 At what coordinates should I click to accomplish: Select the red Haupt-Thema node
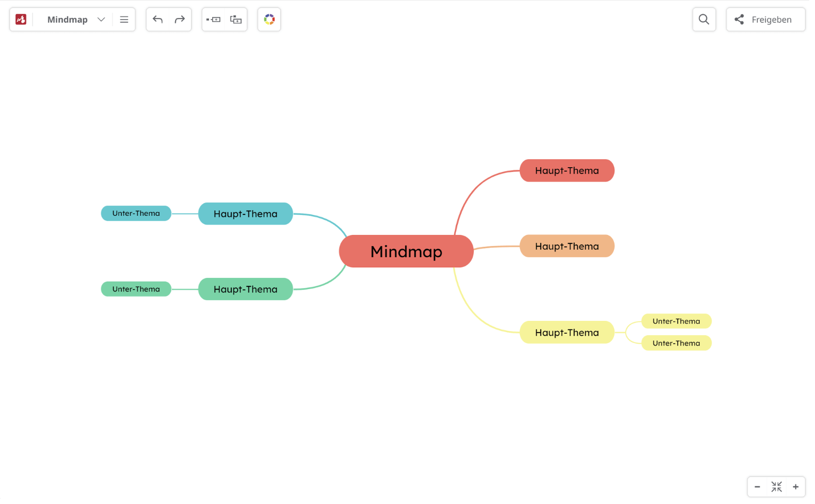click(567, 170)
